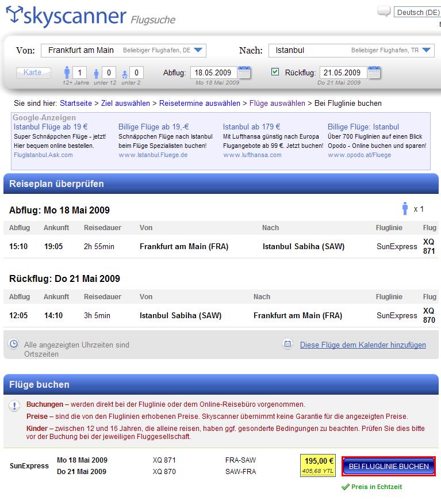Click the speech bubble language icon
Screen dimensions: 441x504
(384, 12)
